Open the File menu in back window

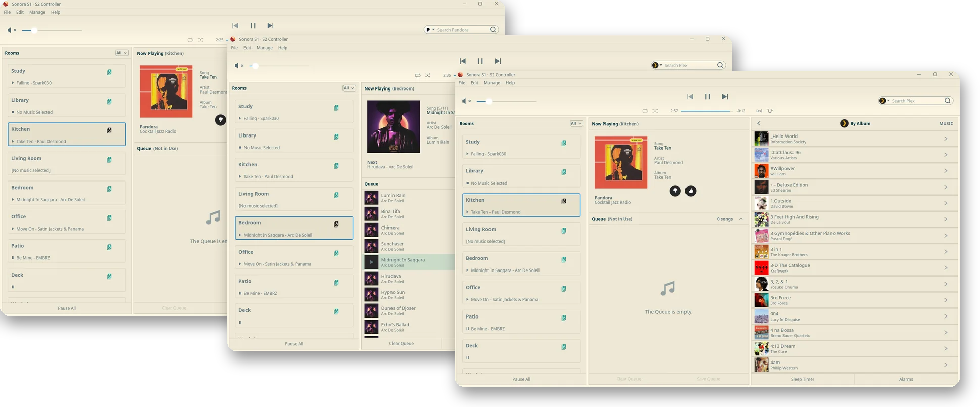(x=7, y=12)
